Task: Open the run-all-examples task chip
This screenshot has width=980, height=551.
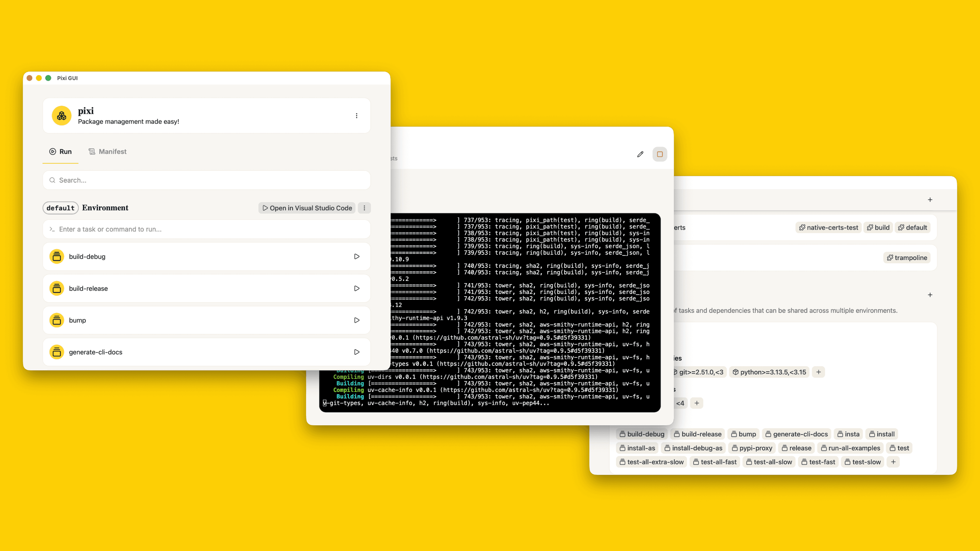Action: pos(850,448)
